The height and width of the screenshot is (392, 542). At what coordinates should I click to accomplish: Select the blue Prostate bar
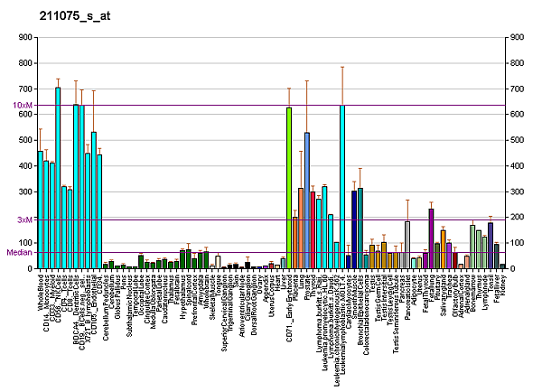307,201
